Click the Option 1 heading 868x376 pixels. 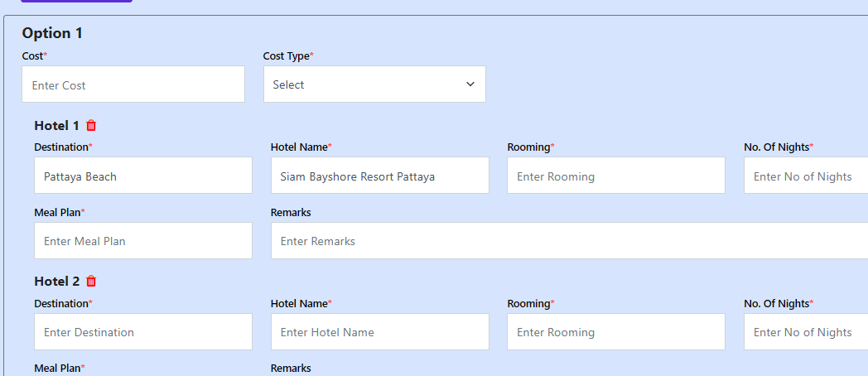coord(52,33)
